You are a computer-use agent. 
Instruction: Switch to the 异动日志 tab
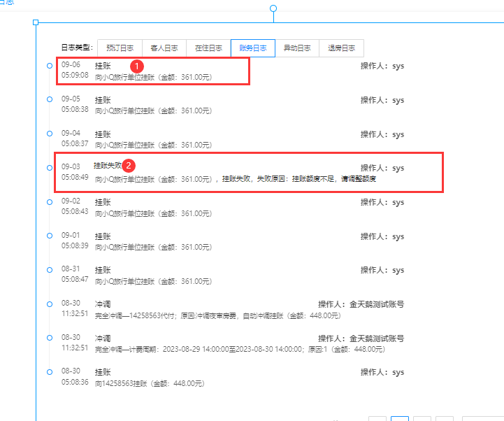297,48
